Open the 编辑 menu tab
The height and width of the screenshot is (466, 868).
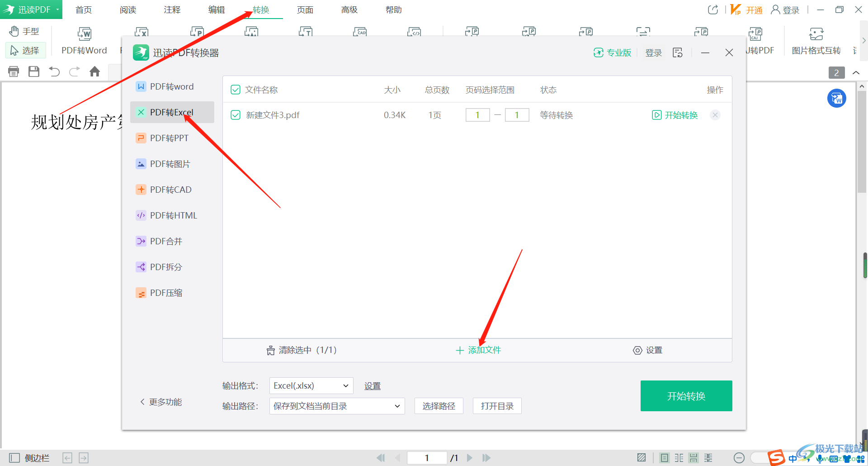point(217,10)
